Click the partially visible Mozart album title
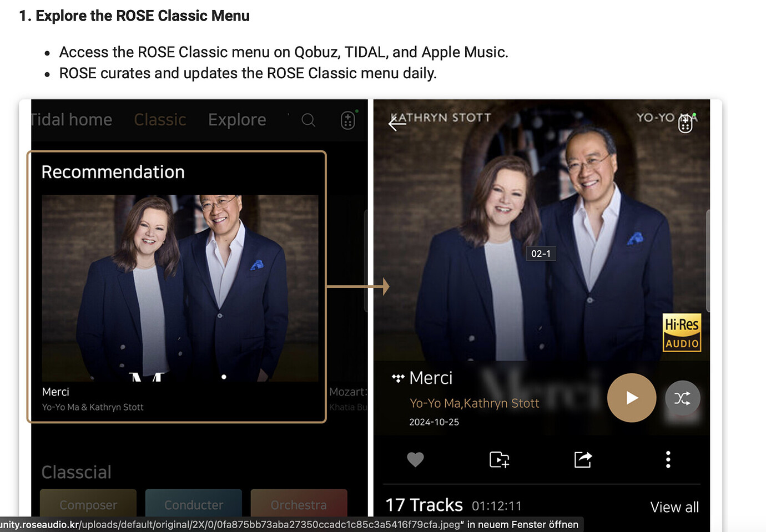766x532 pixels. click(x=348, y=392)
